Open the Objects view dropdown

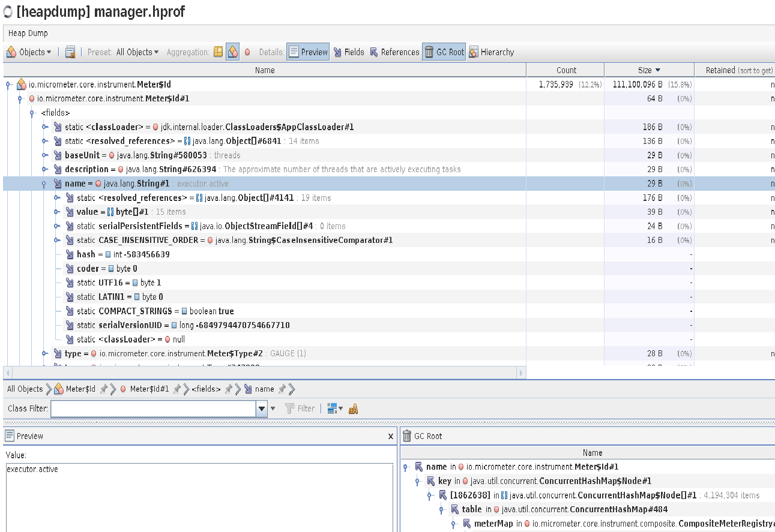click(x=28, y=52)
